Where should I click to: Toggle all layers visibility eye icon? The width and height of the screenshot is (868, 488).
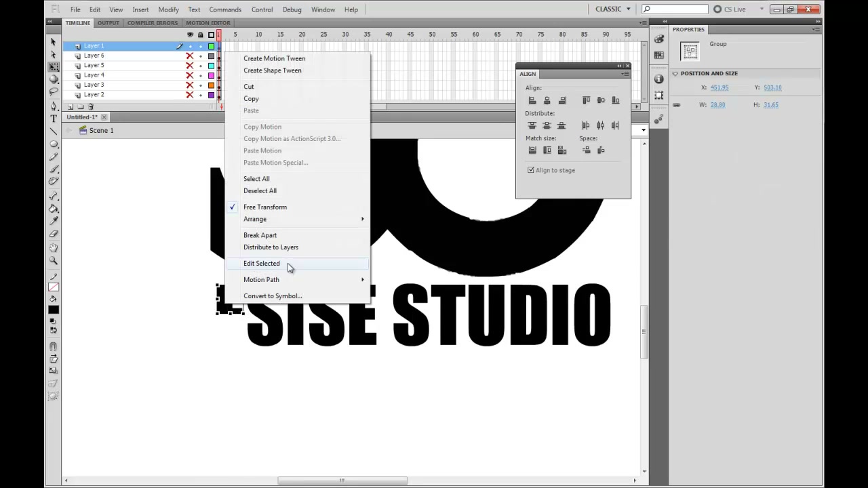[x=190, y=35]
